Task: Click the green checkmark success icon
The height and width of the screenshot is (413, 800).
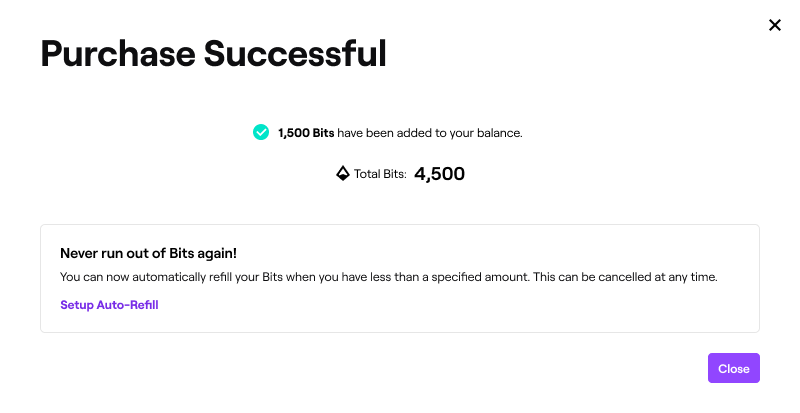Action: (x=261, y=132)
